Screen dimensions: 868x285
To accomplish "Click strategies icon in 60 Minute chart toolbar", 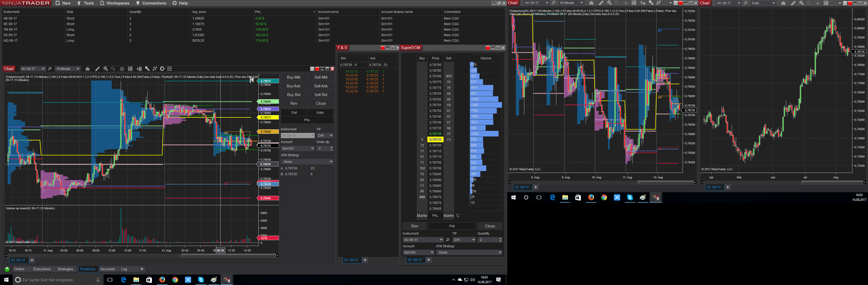I will tap(659, 3).
